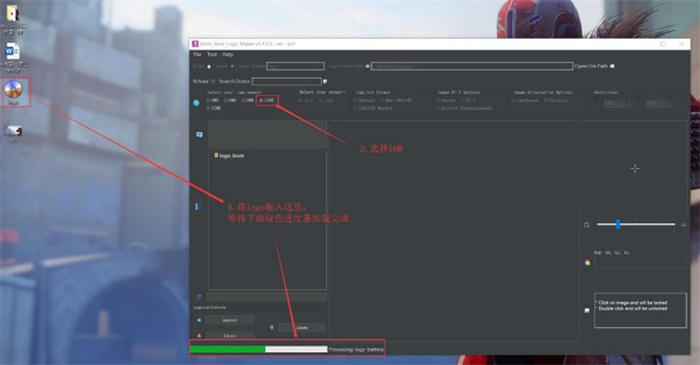Select the image file icon on the desktop
The image size is (700, 365).
[x=13, y=131]
